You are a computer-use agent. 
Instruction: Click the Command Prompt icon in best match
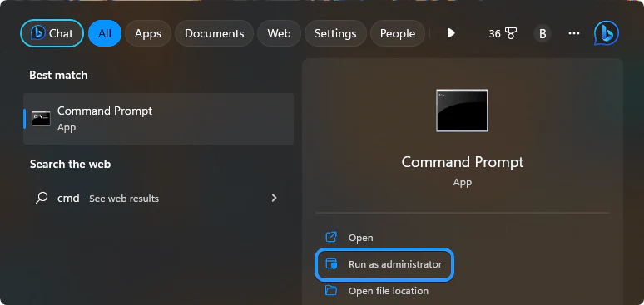pos(41,119)
